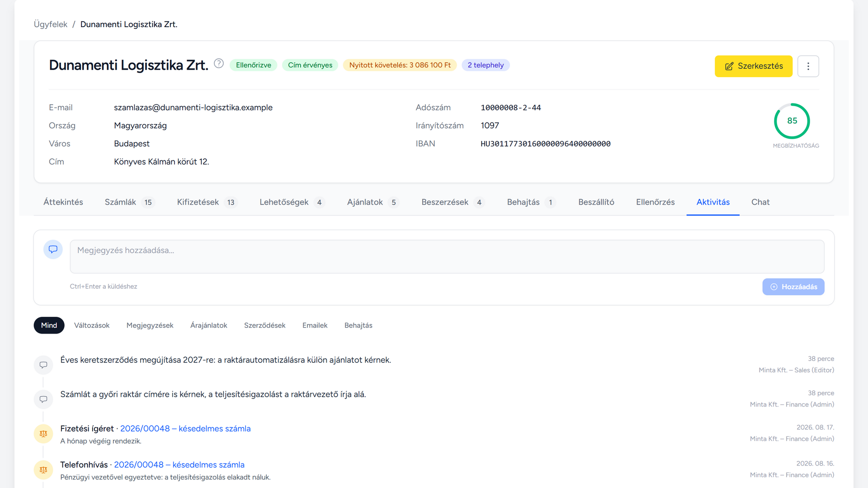
Task: Open the three-dot more options menu
Action: (808, 66)
